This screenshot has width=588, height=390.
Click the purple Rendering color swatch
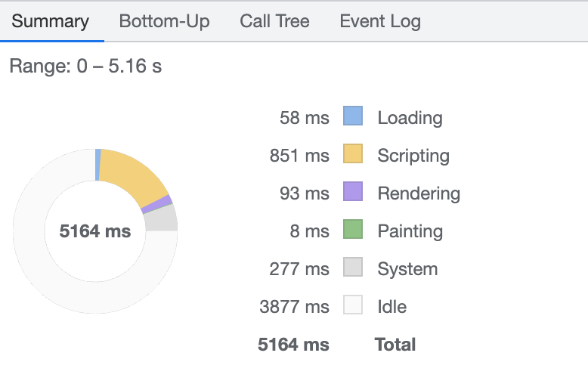tap(353, 191)
